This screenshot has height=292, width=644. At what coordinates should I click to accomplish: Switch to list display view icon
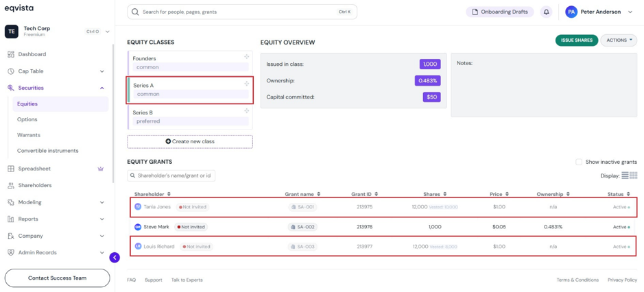pyautogui.click(x=625, y=175)
